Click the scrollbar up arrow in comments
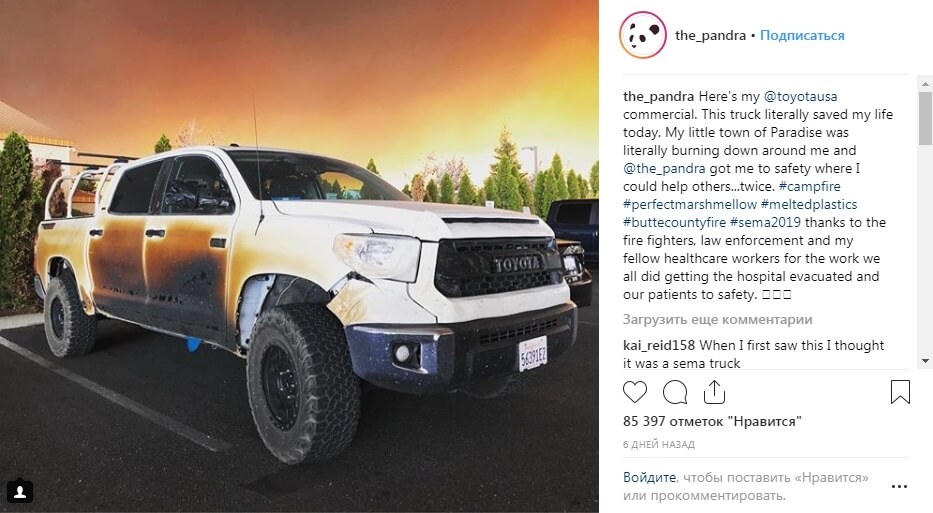Image resolution: width=933 pixels, height=513 pixels. [925, 83]
